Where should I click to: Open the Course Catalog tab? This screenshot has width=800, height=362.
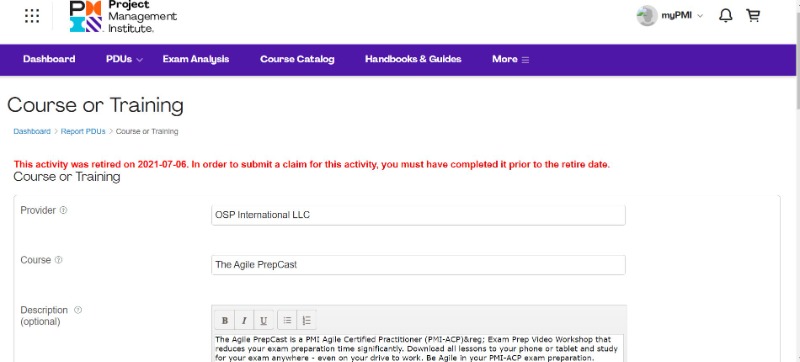[x=297, y=59]
